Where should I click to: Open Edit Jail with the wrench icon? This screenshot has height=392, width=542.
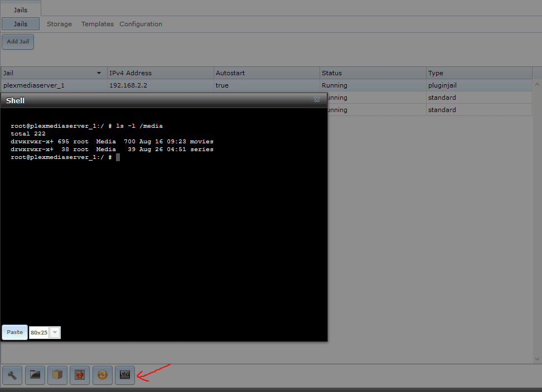click(x=12, y=375)
